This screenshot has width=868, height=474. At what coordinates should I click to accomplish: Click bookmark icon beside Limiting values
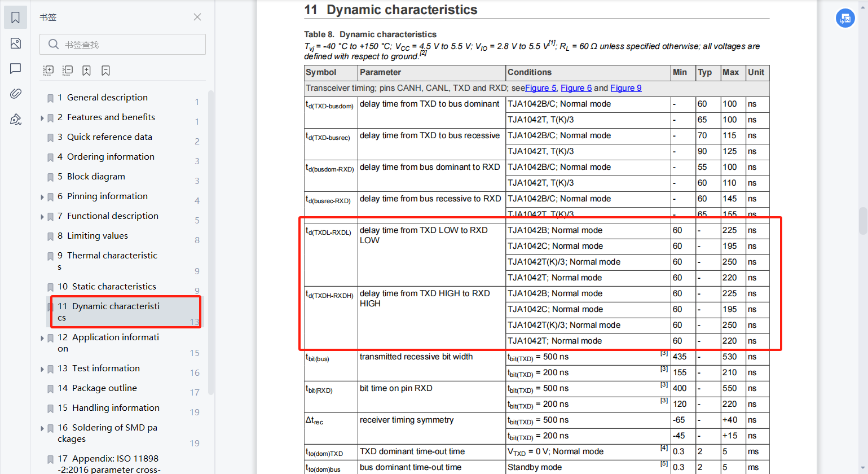click(x=50, y=236)
